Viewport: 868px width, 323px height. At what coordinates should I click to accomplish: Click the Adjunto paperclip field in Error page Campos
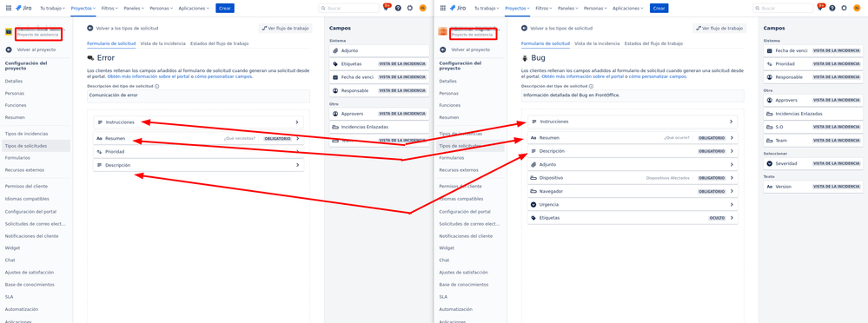pyautogui.click(x=379, y=50)
